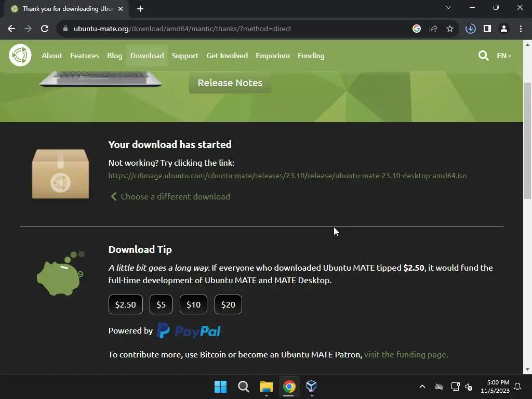Open Chrome downloads indicator
Image resolution: width=532 pixels, height=399 pixels.
coord(470,29)
